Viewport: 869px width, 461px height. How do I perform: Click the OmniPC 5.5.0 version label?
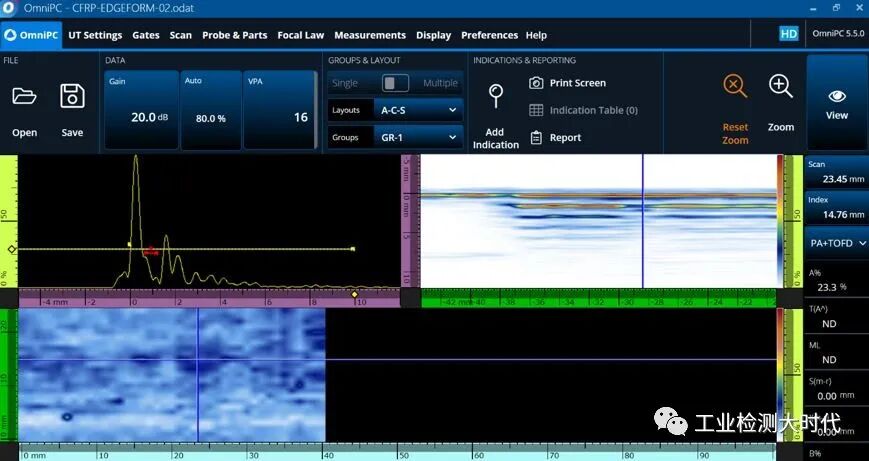pos(838,33)
